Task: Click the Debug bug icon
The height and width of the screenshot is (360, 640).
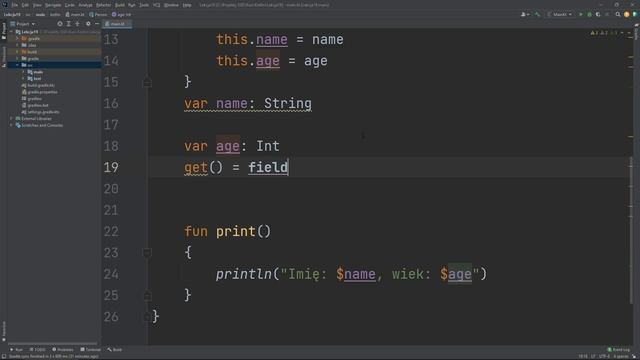Action: [589, 15]
